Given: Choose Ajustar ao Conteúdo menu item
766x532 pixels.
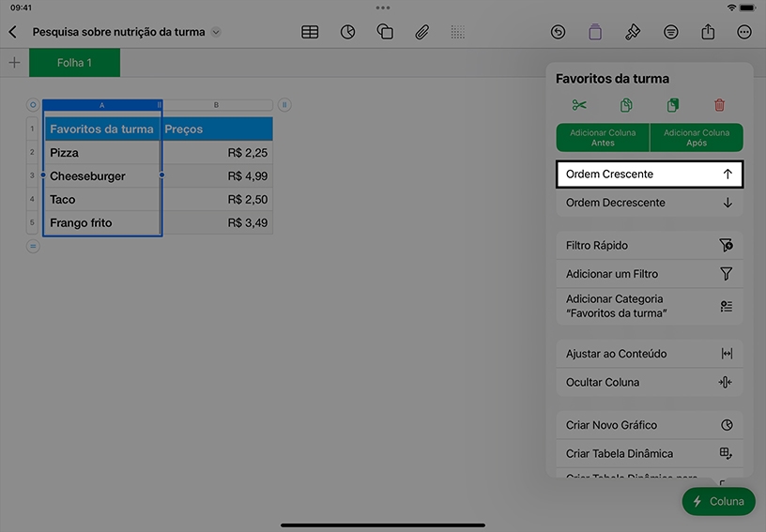Looking at the screenshot, I should pos(650,354).
